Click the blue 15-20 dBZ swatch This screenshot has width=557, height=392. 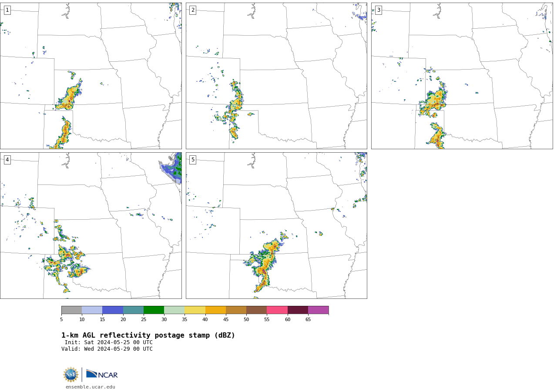coord(113,310)
